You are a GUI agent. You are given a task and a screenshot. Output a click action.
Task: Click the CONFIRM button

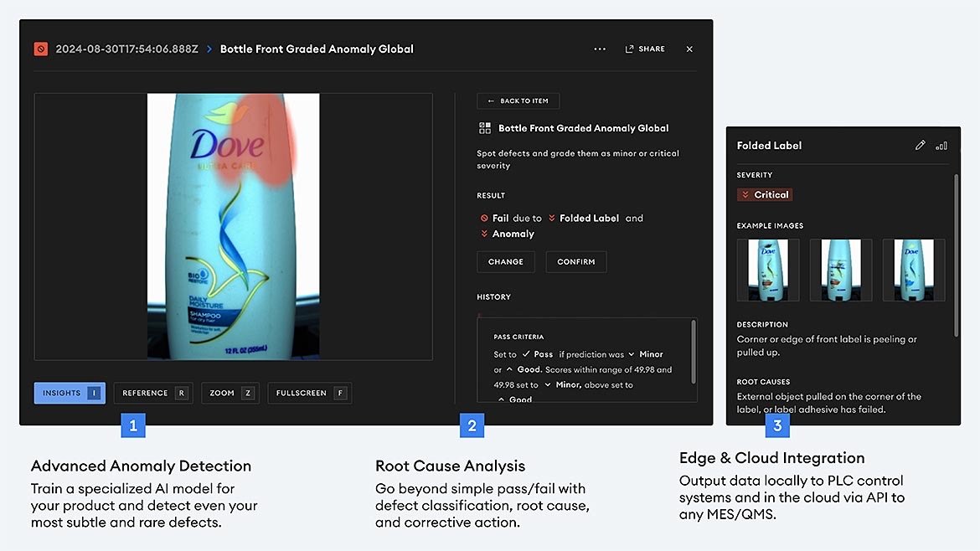[x=576, y=262]
